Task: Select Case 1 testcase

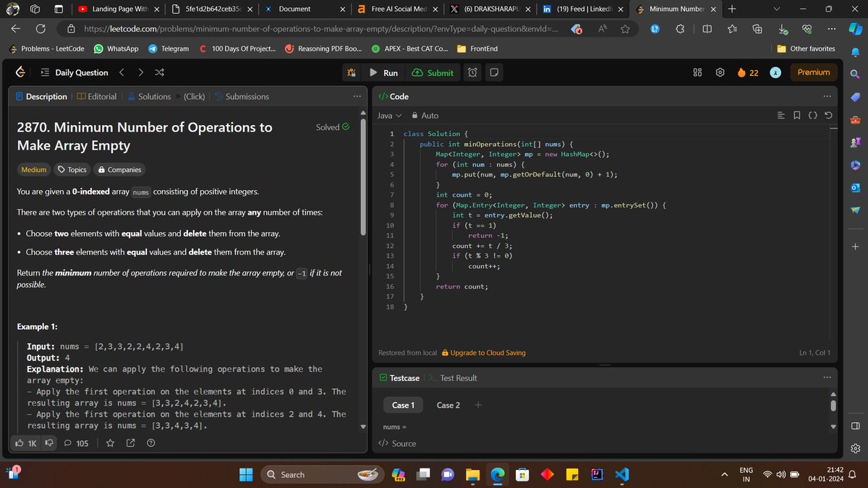Action: 403,405
